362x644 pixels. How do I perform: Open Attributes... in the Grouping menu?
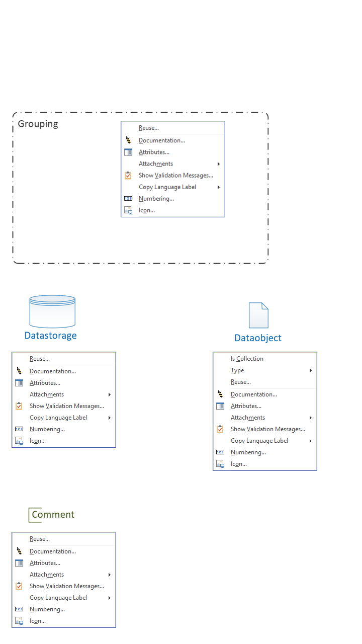coord(154,152)
